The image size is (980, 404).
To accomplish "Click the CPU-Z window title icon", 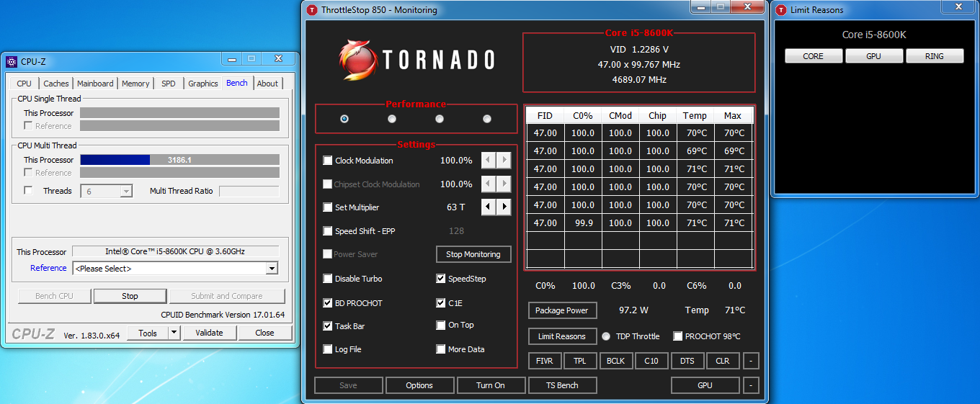I will click(x=12, y=62).
